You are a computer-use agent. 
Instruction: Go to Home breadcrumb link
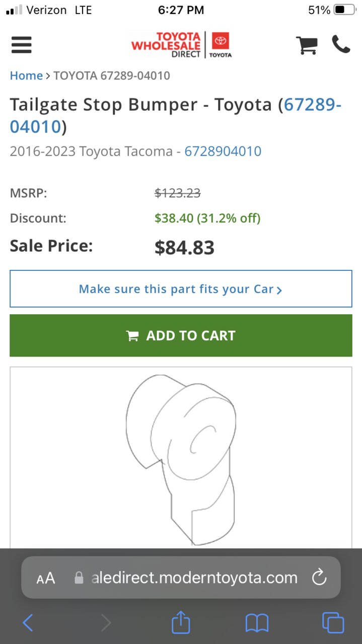(x=26, y=76)
